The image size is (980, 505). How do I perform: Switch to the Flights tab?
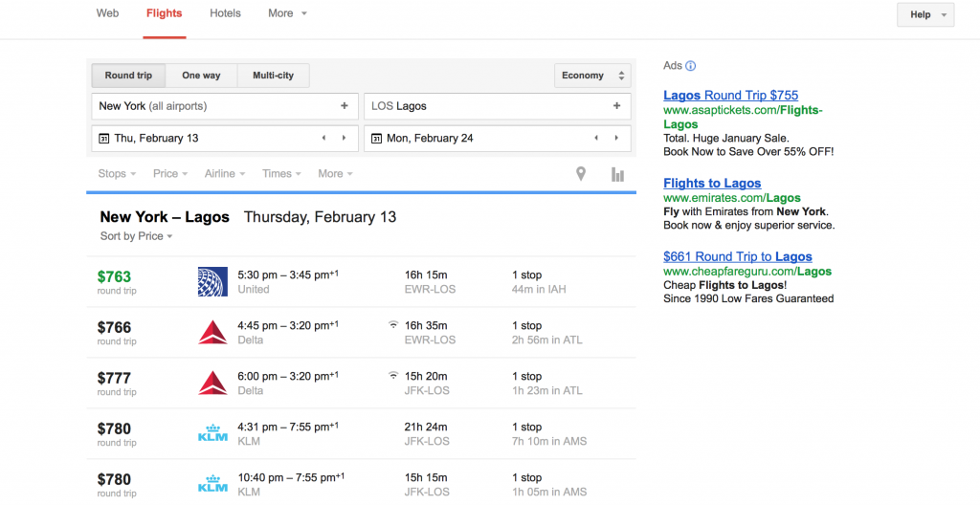165,13
